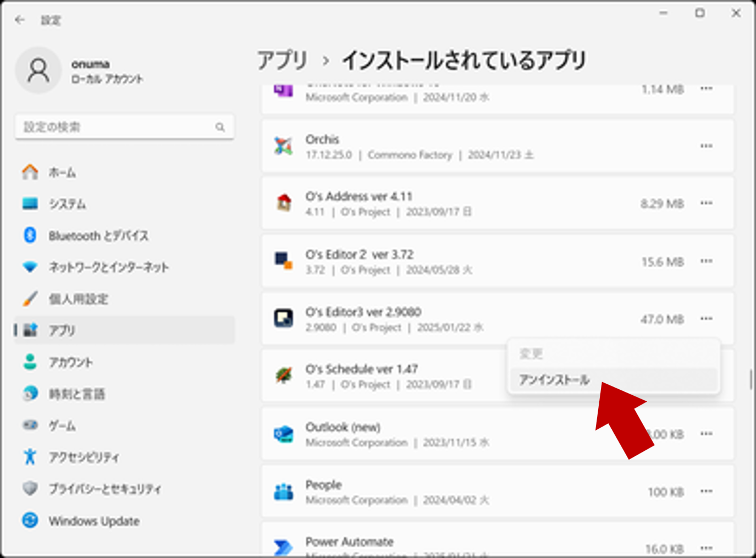Click the purple icon of the top app
Screen dimensions: 756x558
coord(284,90)
